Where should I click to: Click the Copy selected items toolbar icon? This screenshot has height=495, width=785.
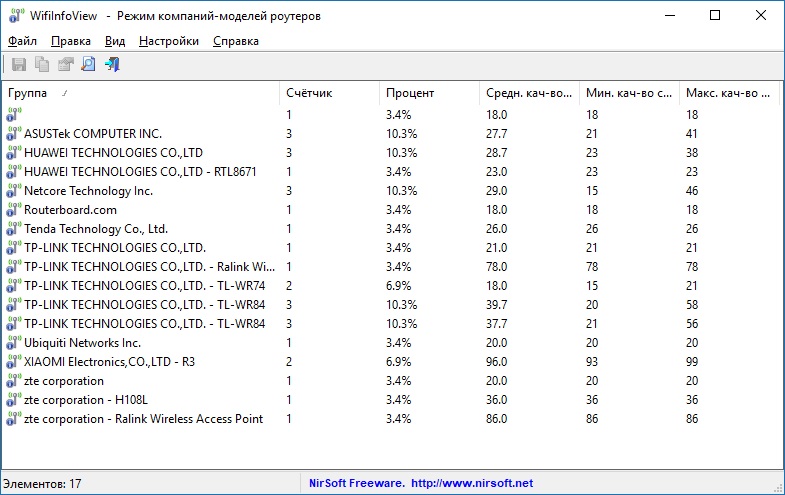coord(42,64)
